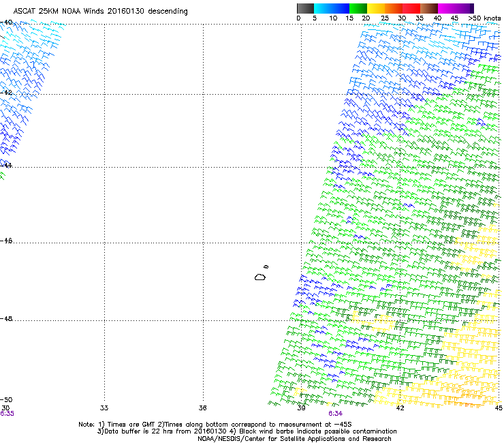Click the map title 'ASCAT 25KM NOAA Winds 20160130 descending'
Image resolution: width=504 pixels, height=443 pixels.
[100, 12]
